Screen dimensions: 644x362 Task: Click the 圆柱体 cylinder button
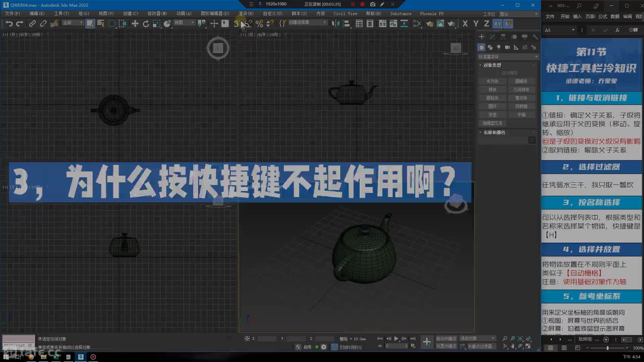click(492, 98)
